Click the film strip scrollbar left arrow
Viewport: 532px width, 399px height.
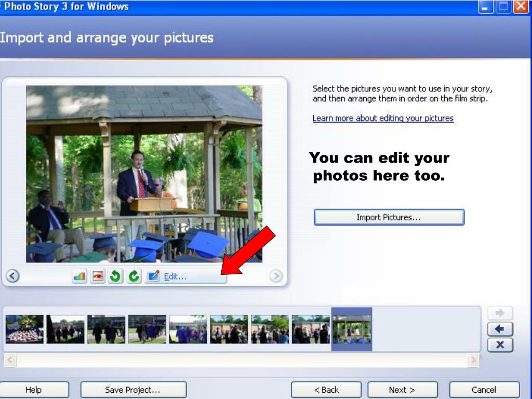10,360
